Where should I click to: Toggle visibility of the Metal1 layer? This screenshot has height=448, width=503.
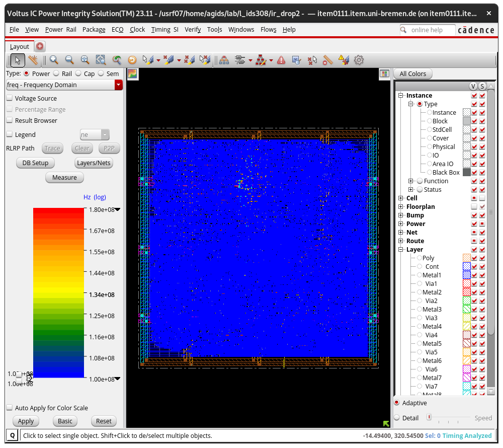pyautogui.click(x=474, y=275)
